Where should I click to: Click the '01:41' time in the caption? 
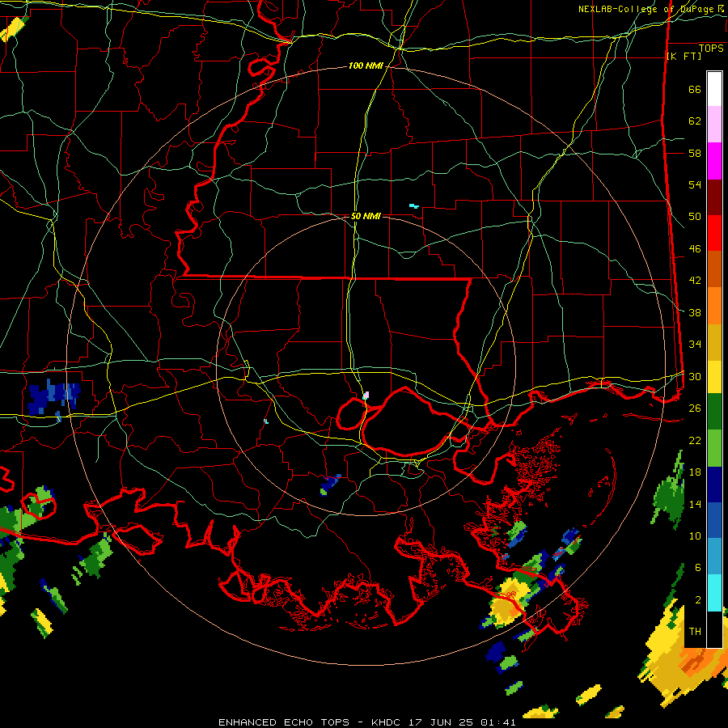(498, 722)
